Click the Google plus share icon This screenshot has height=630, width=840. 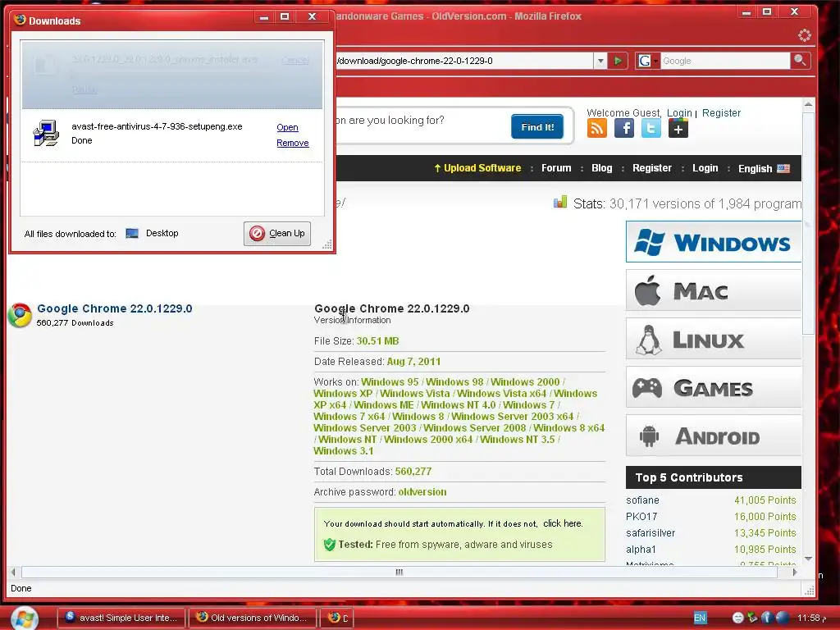coord(678,129)
